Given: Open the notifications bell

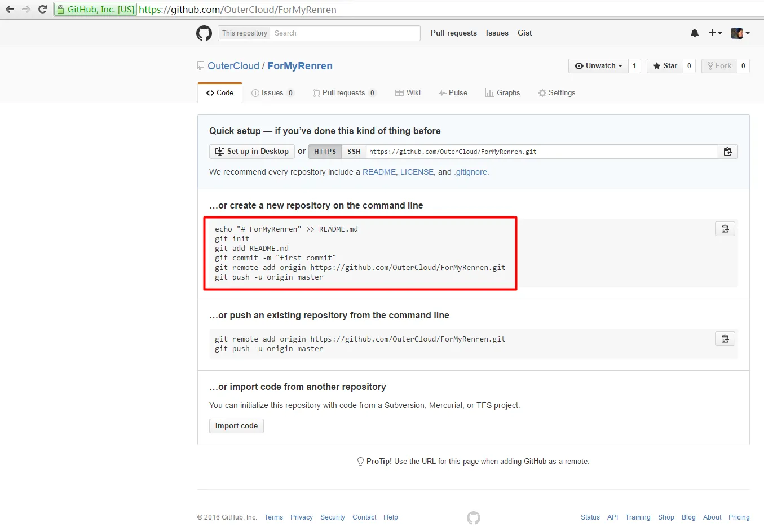Looking at the screenshot, I should point(695,33).
